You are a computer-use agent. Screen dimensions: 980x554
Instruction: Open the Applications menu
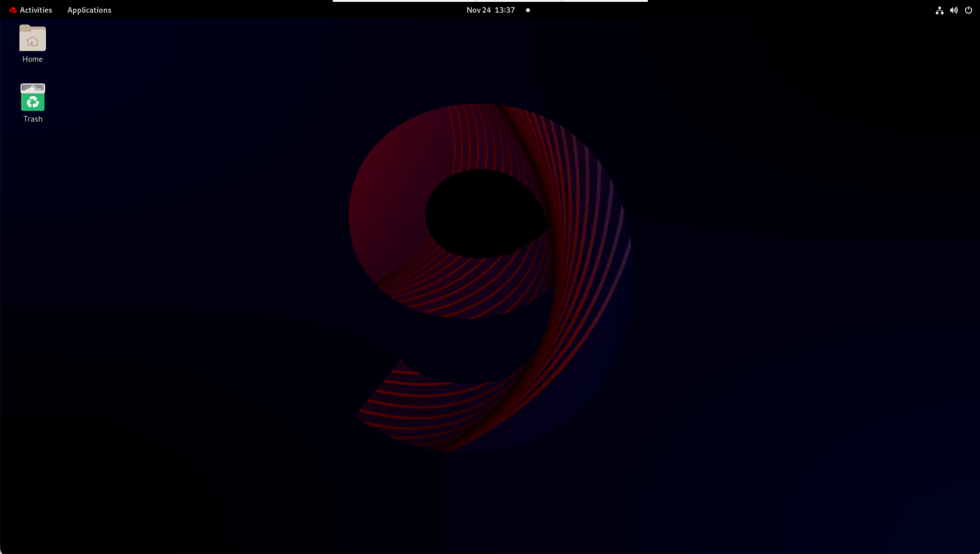tap(89, 10)
